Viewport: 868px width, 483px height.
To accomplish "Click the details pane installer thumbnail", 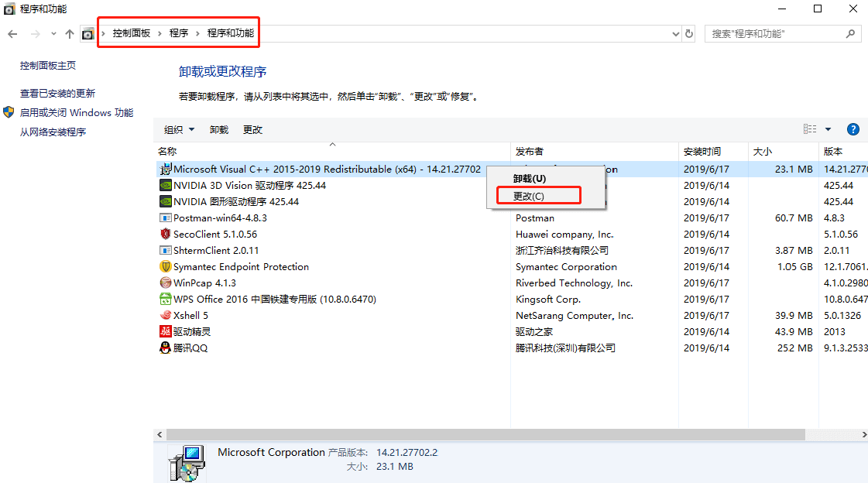I will [187, 463].
